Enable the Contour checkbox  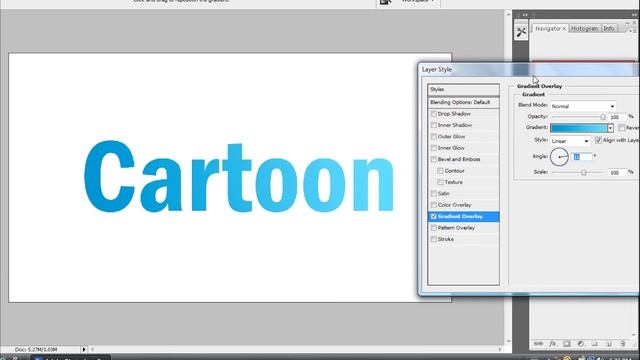click(x=440, y=171)
